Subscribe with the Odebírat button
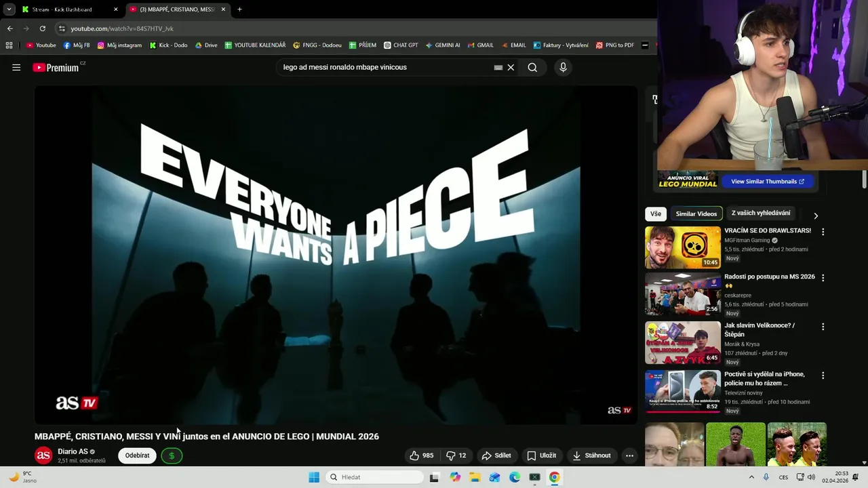868x488 pixels. pyautogui.click(x=137, y=455)
